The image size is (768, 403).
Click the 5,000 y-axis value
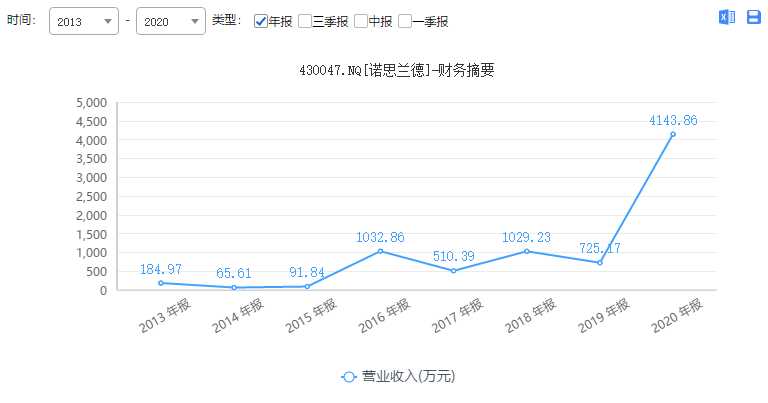[92, 103]
